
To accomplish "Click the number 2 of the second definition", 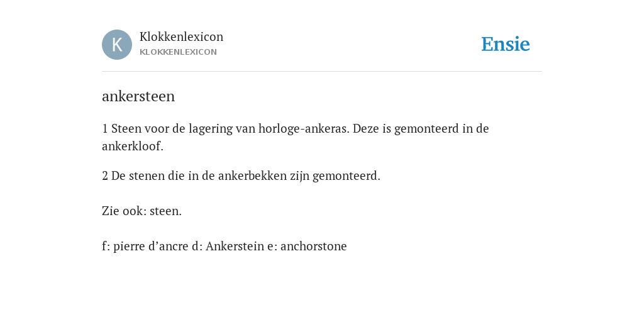I will coord(105,176).
